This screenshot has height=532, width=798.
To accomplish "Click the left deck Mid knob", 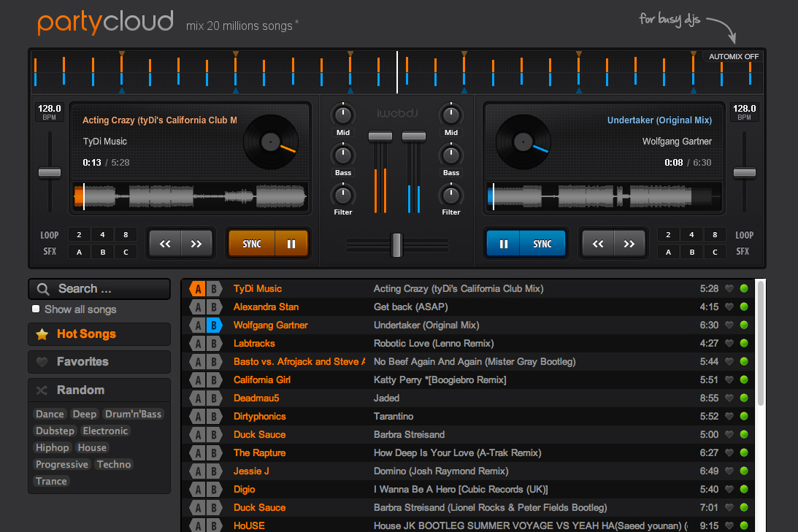I will (343, 115).
